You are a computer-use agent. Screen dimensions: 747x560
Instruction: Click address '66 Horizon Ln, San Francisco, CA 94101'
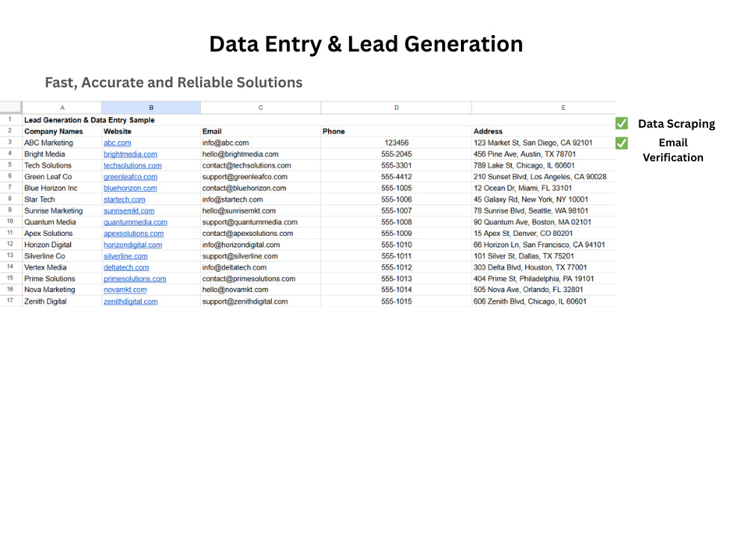point(544,245)
